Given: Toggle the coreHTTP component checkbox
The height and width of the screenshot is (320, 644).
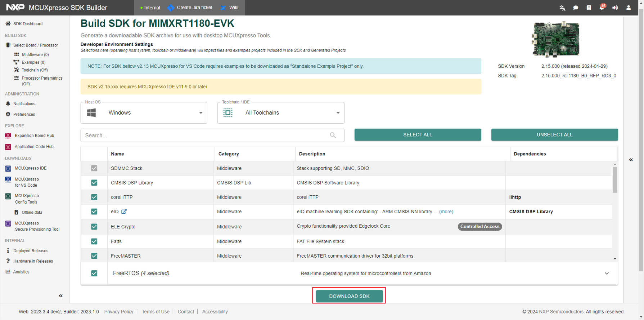Looking at the screenshot, I should [x=94, y=197].
